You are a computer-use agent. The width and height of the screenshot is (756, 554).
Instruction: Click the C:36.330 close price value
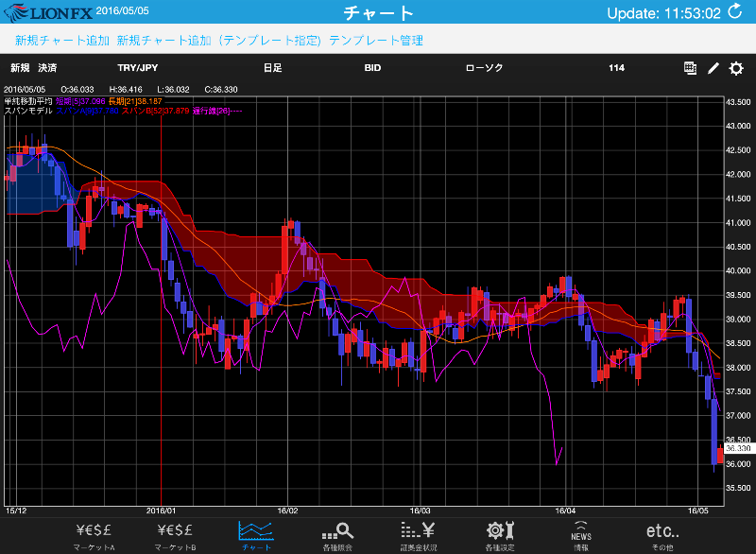(x=221, y=90)
